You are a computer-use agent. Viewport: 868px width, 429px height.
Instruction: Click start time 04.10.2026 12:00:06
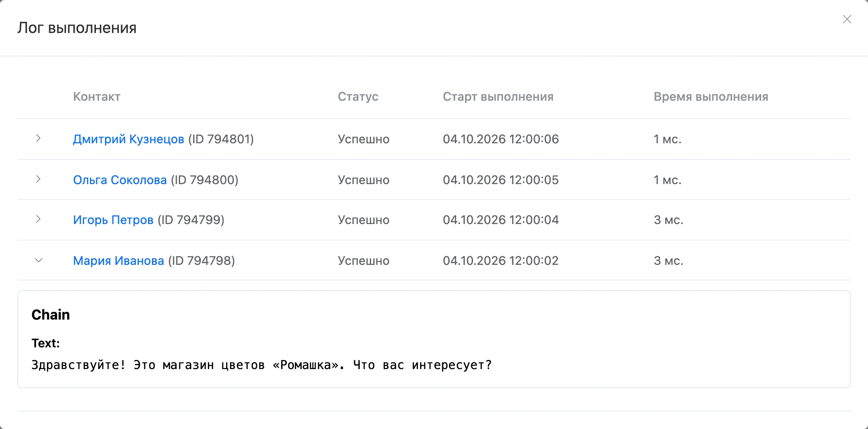pyautogui.click(x=501, y=139)
